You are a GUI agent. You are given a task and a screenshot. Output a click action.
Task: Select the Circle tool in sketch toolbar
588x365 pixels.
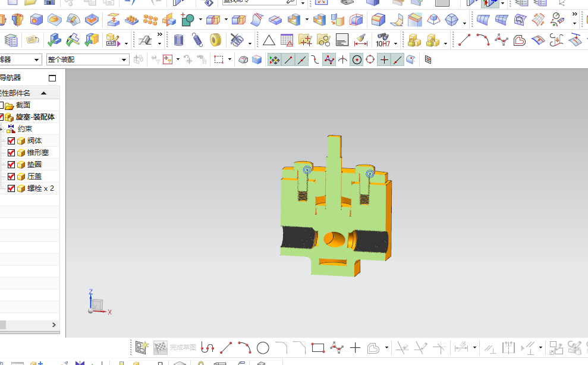pos(263,348)
